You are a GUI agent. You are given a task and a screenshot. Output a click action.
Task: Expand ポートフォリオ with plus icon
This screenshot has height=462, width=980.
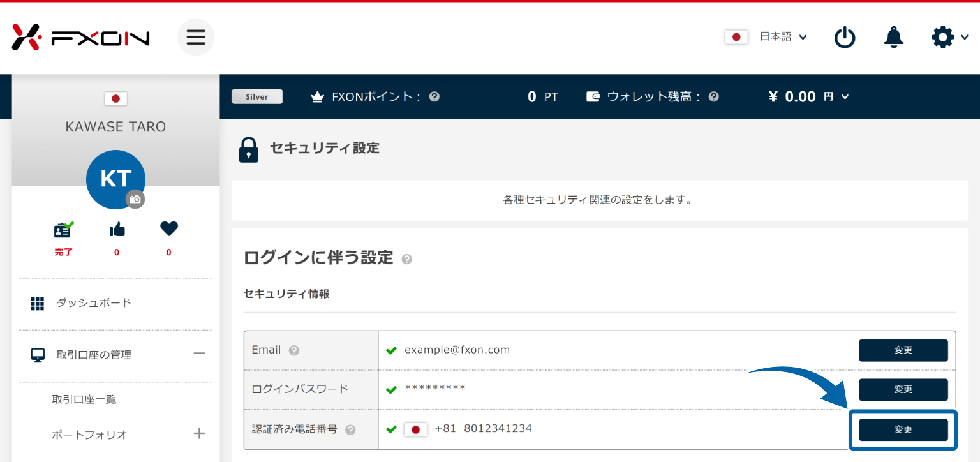click(199, 434)
